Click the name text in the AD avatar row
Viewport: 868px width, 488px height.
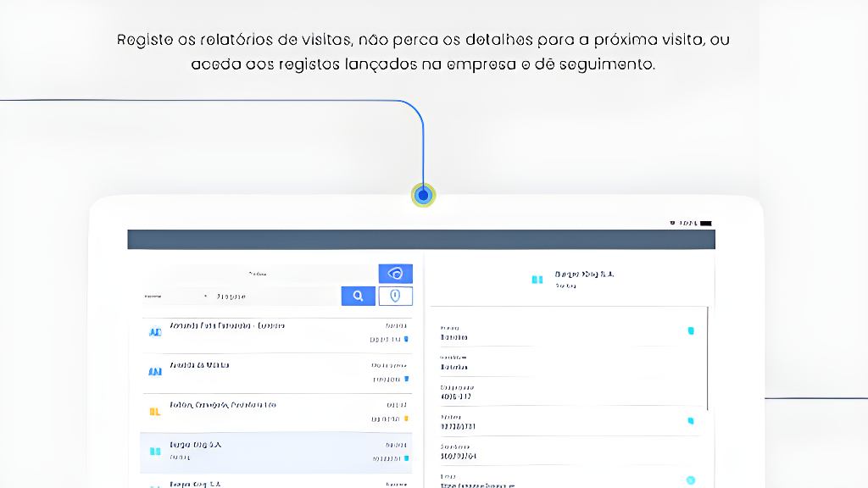point(227,326)
